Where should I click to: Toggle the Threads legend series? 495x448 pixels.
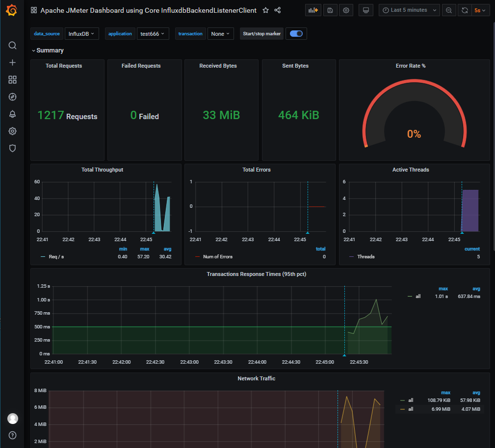tap(366, 257)
